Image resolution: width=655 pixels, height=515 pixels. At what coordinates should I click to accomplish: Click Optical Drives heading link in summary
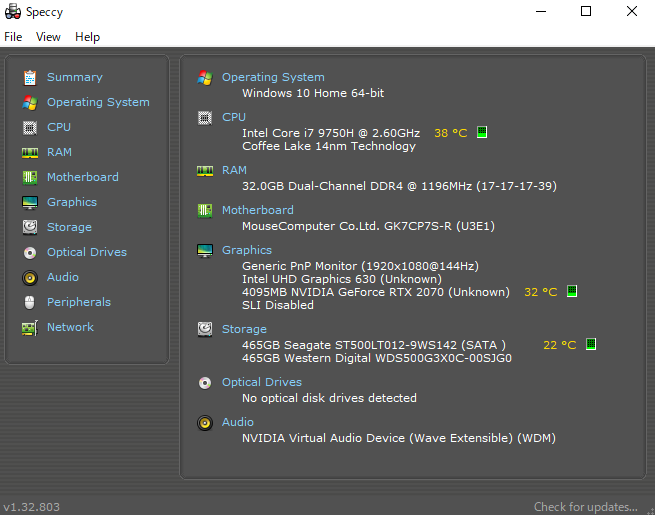point(262,382)
